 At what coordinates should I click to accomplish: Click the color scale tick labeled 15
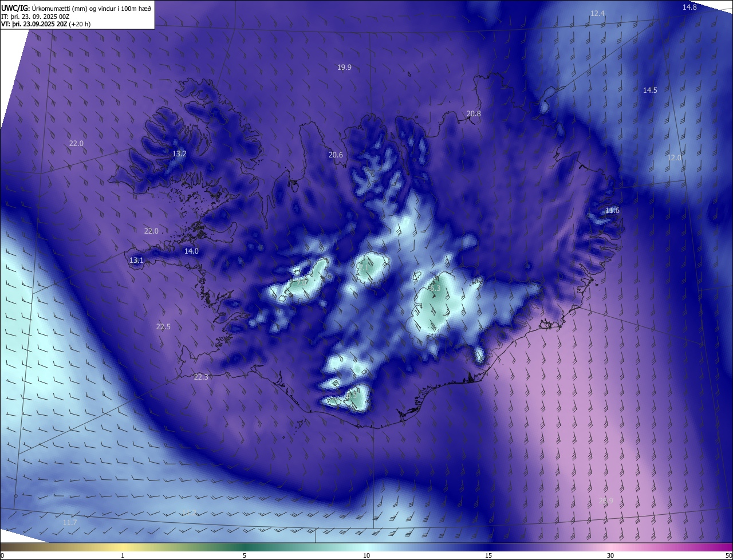(488, 555)
